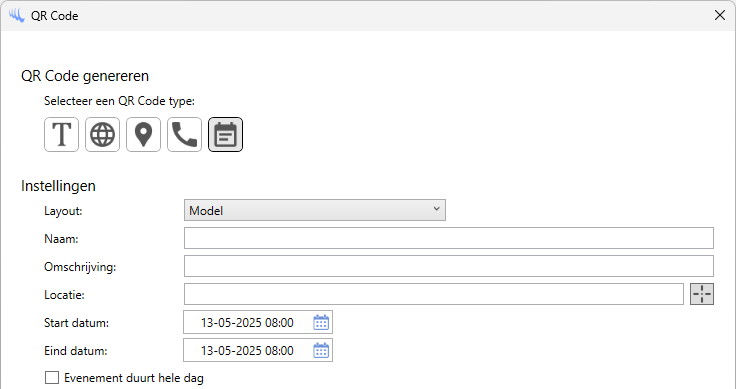
Task: Click the 'QR Code genereren' heading
Action: coord(85,76)
